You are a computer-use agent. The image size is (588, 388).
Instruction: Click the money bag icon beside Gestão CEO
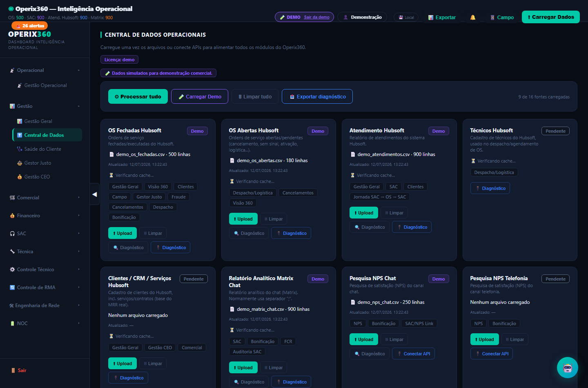(x=20, y=177)
